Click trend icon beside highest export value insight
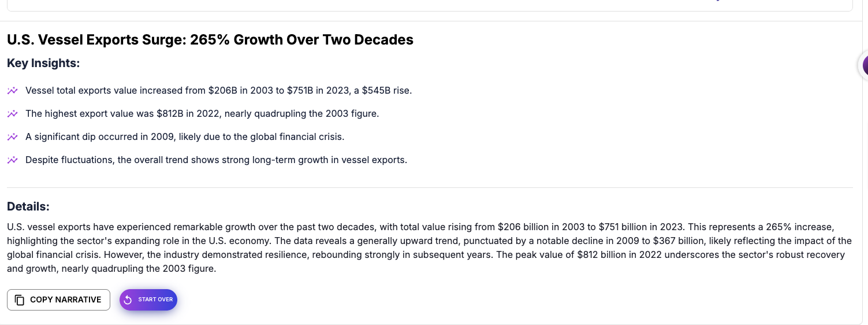 pyautogui.click(x=12, y=114)
